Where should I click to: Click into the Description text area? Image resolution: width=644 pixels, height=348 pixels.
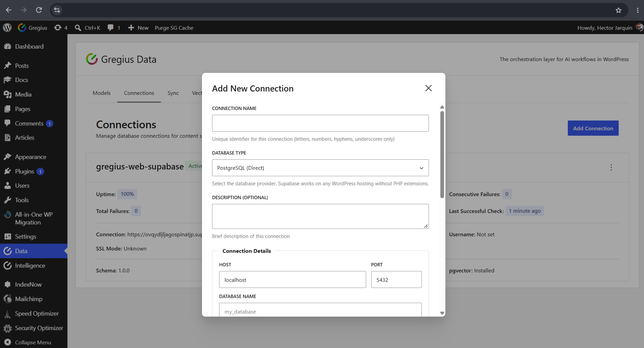[320, 216]
